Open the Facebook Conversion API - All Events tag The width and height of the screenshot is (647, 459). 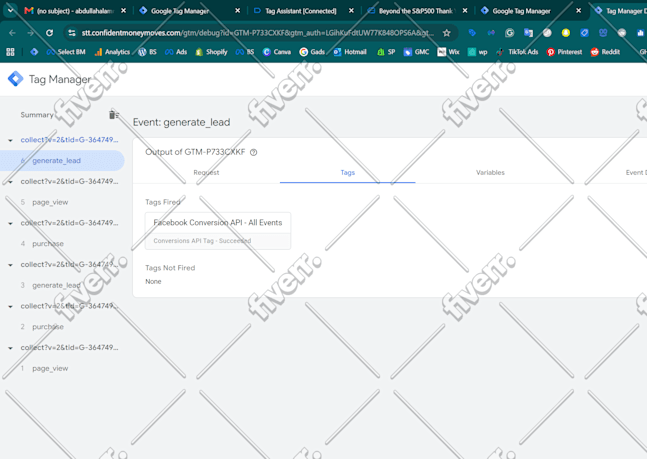click(x=218, y=231)
